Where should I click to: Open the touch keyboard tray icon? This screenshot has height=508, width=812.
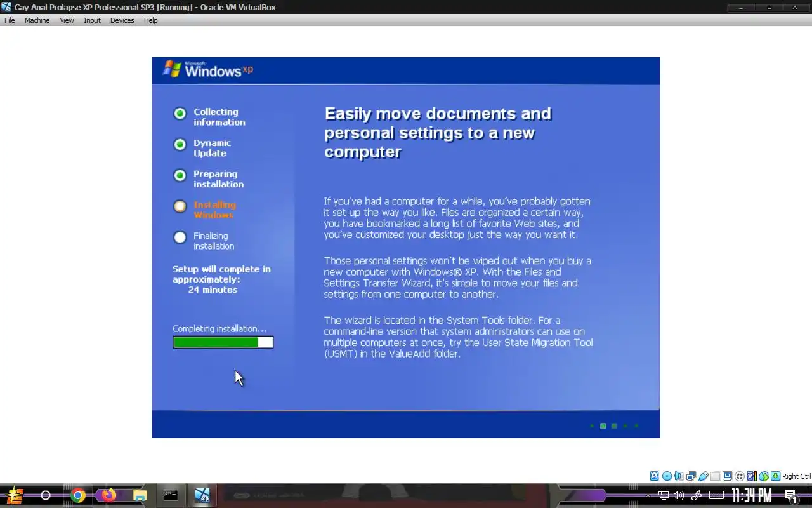716,495
